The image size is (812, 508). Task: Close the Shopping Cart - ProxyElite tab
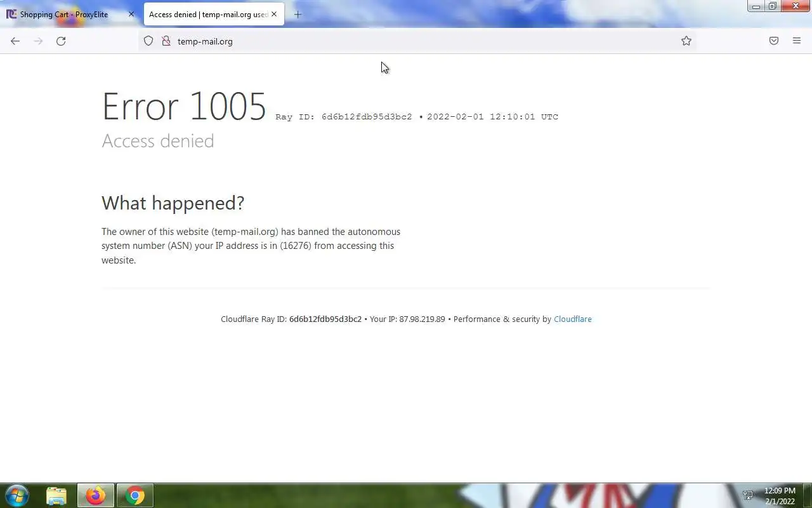tap(131, 14)
